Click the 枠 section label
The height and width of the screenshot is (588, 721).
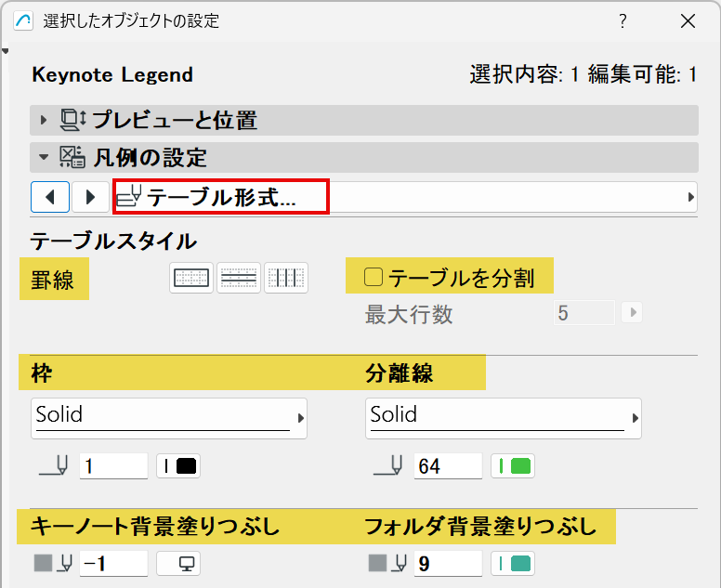42,372
